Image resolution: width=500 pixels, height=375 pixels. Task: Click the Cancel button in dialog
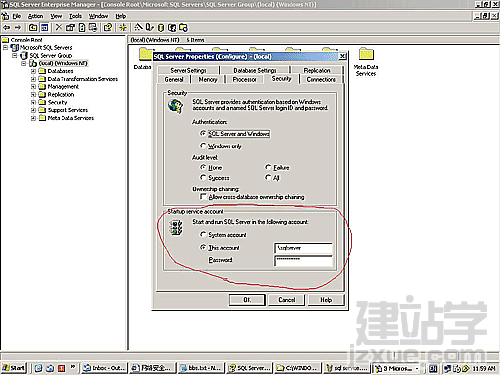287,300
